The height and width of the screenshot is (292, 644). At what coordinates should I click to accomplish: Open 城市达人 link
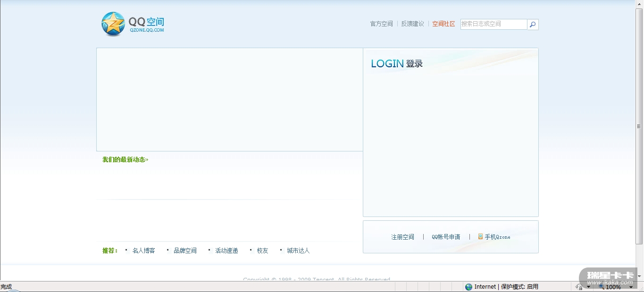pyautogui.click(x=298, y=250)
